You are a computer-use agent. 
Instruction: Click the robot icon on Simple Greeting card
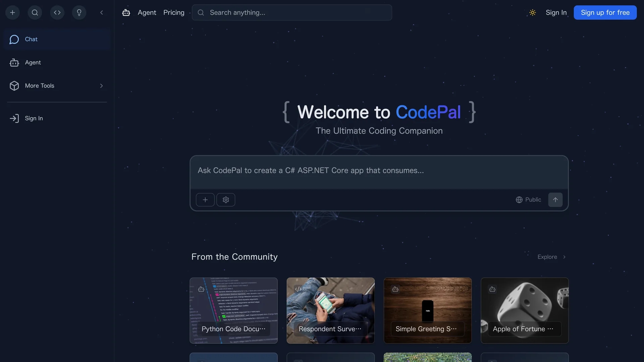click(395, 289)
